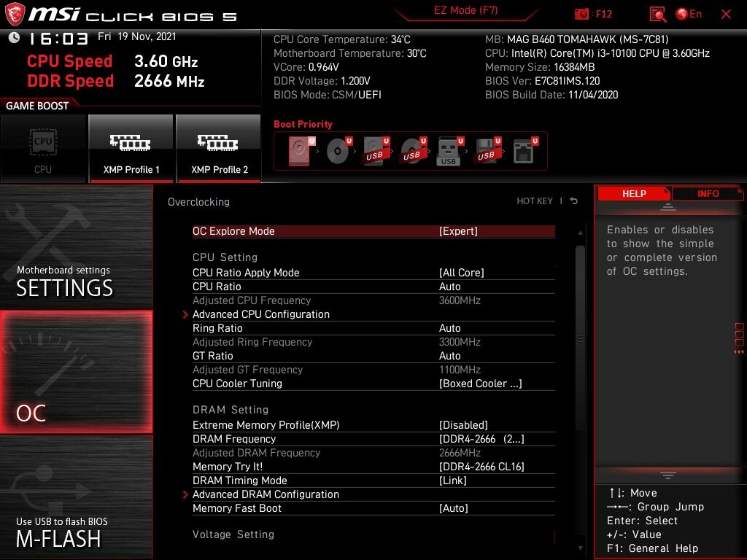Click the BIOS Ver E7C81IMS.120 text

click(542, 81)
